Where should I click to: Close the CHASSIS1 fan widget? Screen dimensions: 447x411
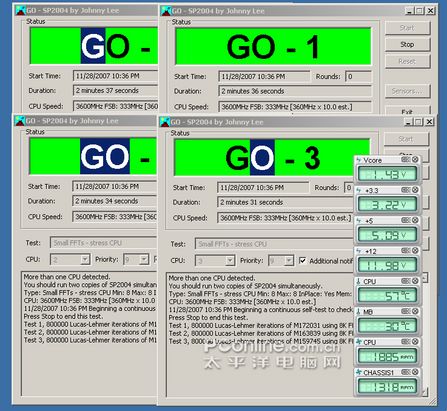(x=415, y=372)
